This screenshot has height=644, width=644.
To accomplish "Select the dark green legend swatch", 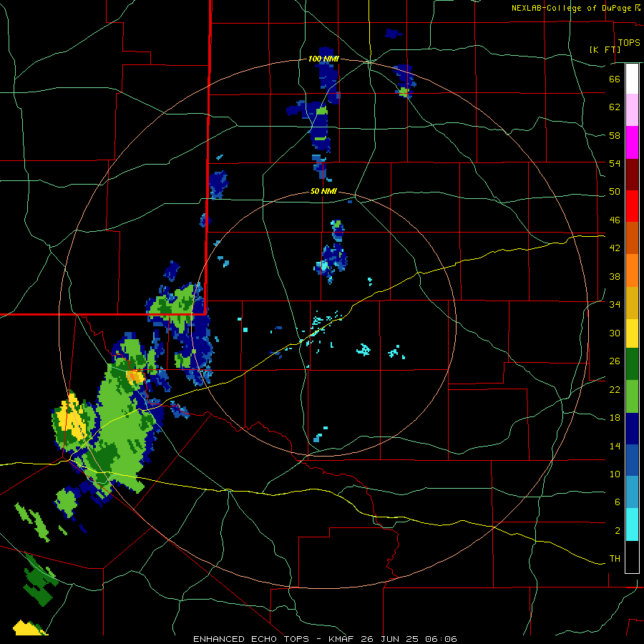I will [632, 364].
